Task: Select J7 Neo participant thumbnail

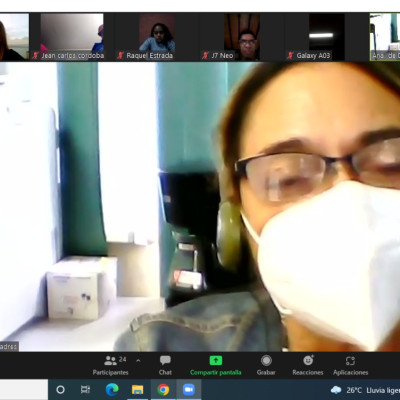Action: pyautogui.click(x=242, y=37)
